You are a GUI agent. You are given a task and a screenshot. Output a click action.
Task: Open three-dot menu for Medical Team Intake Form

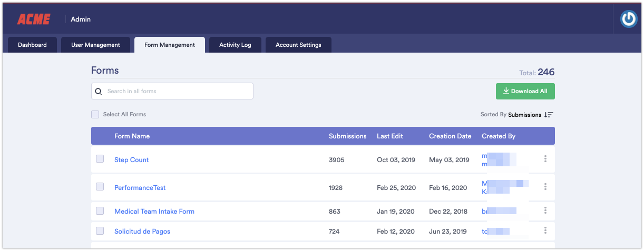[x=545, y=211]
